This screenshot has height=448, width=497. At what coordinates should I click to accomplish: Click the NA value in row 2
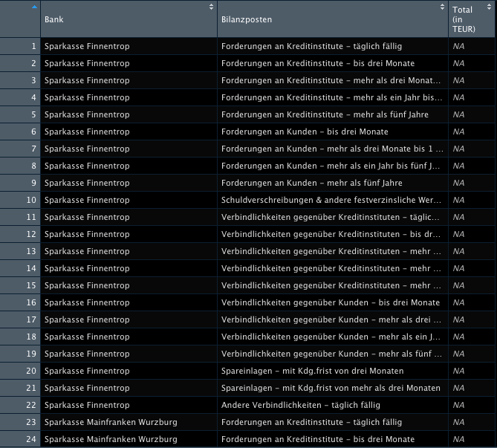(458, 63)
